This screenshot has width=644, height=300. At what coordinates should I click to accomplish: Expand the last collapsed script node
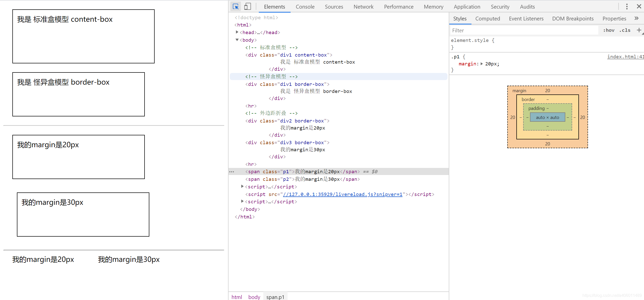[242, 201]
